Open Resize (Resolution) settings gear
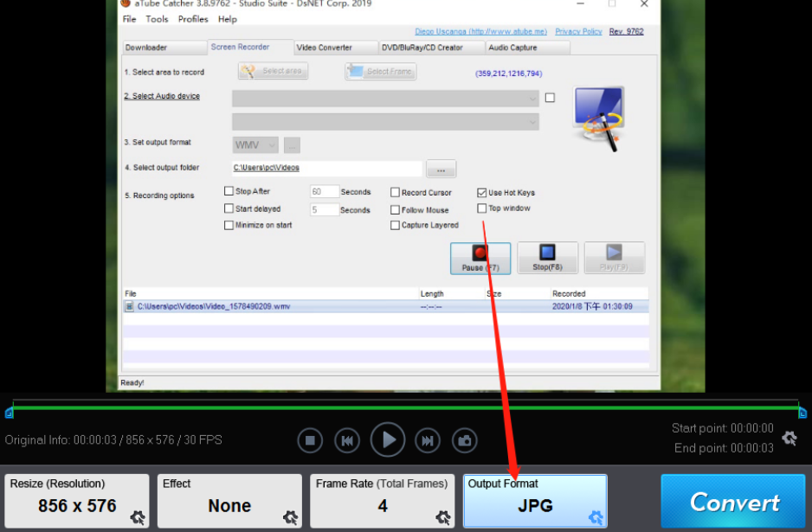Image resolution: width=812 pixels, height=532 pixels. [x=138, y=517]
